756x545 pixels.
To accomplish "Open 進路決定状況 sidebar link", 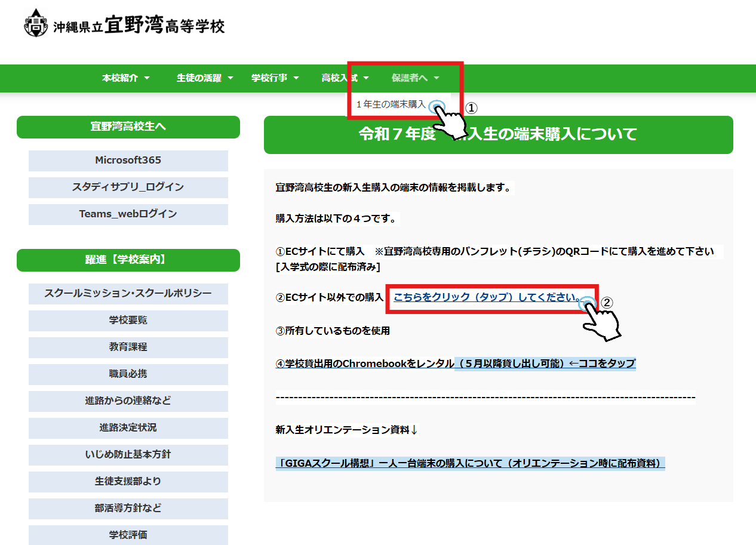I will point(128,428).
